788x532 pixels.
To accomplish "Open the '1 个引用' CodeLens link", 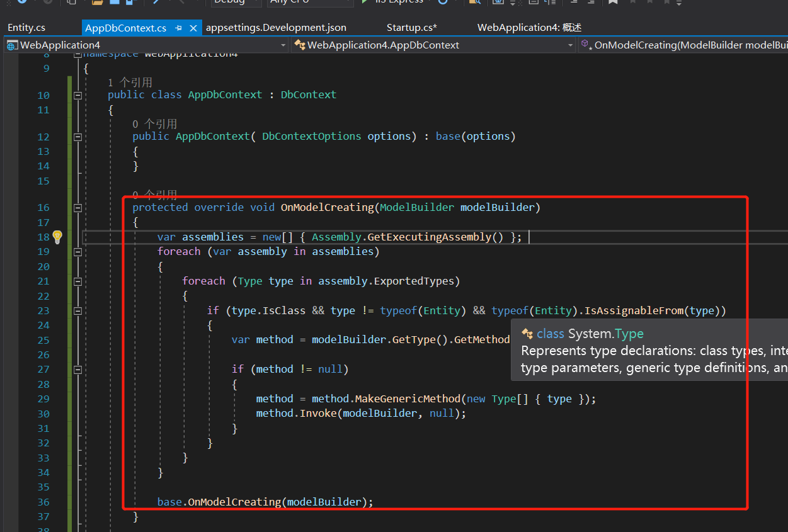I will (130, 82).
